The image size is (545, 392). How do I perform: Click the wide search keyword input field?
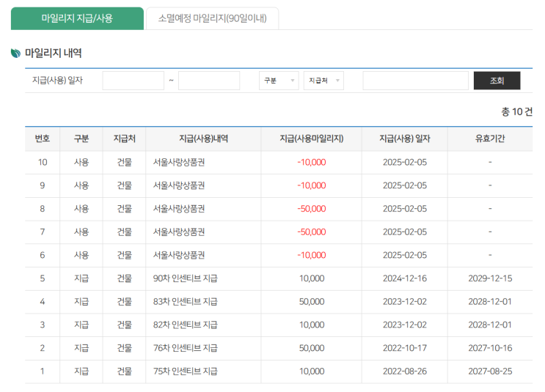(415, 81)
